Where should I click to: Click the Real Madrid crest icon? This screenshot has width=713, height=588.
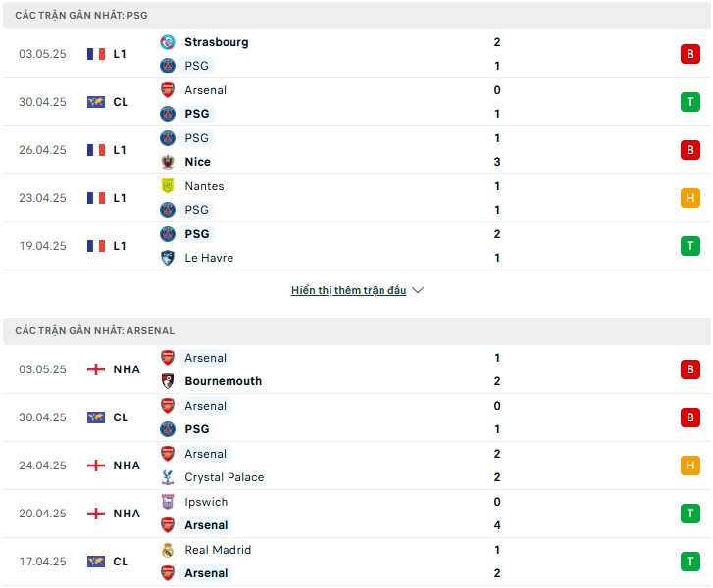[x=168, y=550]
